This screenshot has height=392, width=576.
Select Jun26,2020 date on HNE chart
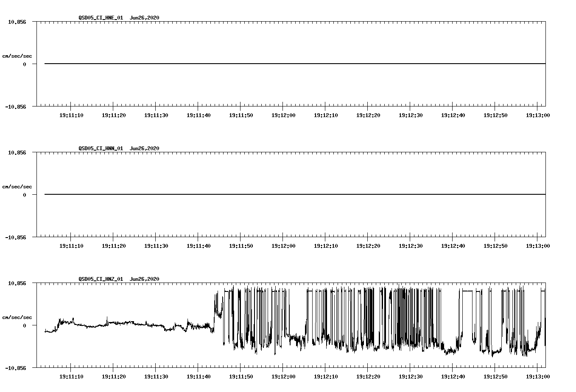coord(145,18)
